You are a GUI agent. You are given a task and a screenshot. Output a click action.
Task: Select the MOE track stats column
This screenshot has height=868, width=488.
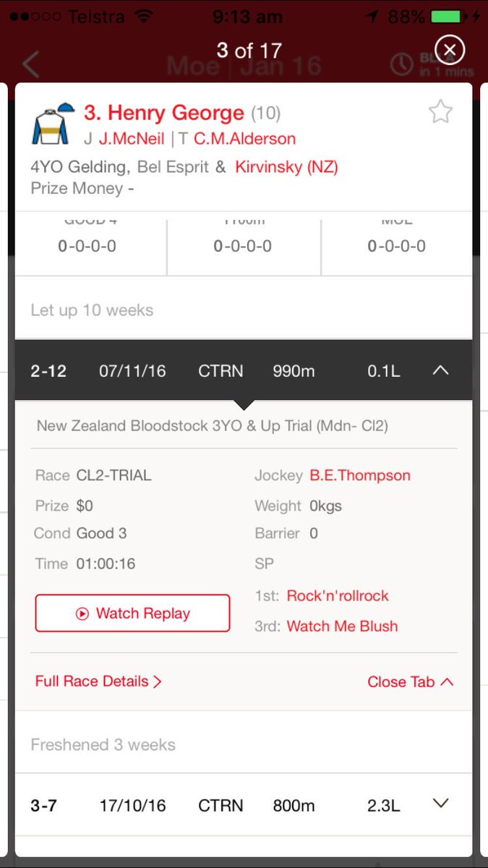[x=397, y=244]
